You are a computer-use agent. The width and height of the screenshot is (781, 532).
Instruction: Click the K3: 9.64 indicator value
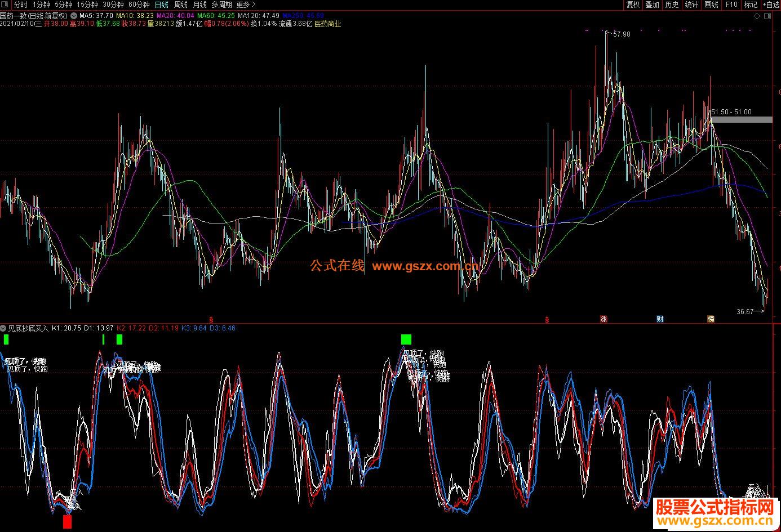click(194, 328)
